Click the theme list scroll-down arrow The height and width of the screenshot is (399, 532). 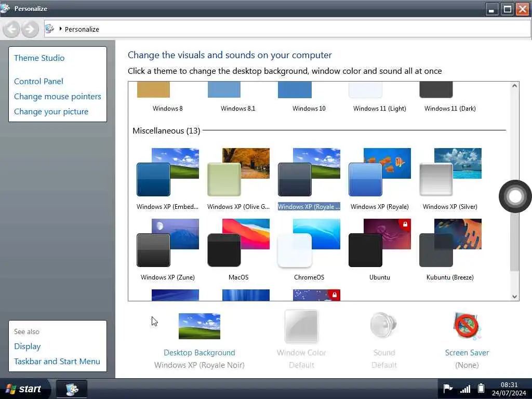(514, 297)
